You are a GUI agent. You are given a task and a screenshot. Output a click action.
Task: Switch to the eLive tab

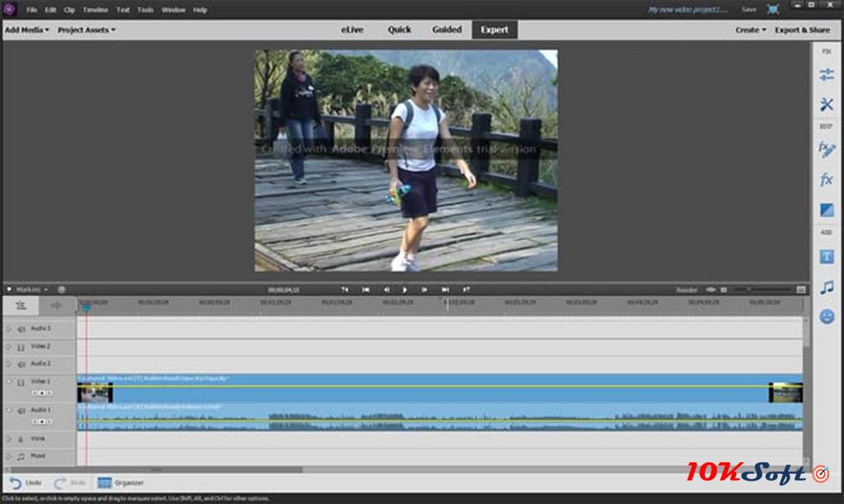(352, 29)
